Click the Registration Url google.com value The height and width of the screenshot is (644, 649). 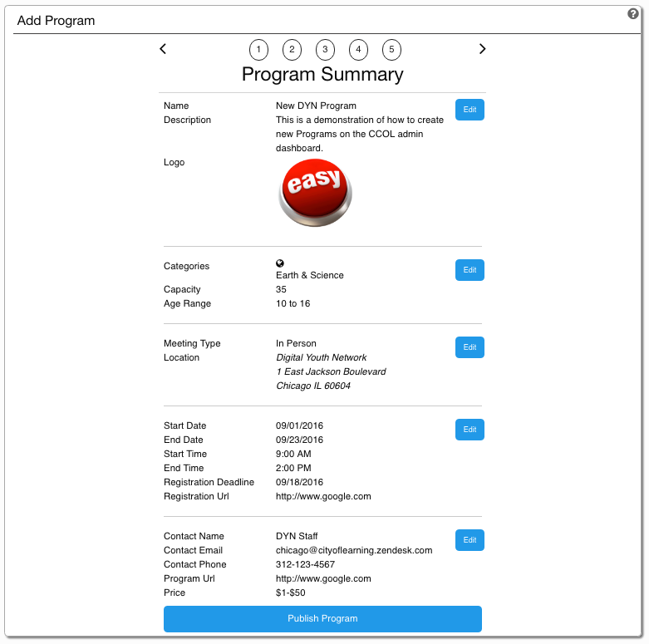coord(323,496)
